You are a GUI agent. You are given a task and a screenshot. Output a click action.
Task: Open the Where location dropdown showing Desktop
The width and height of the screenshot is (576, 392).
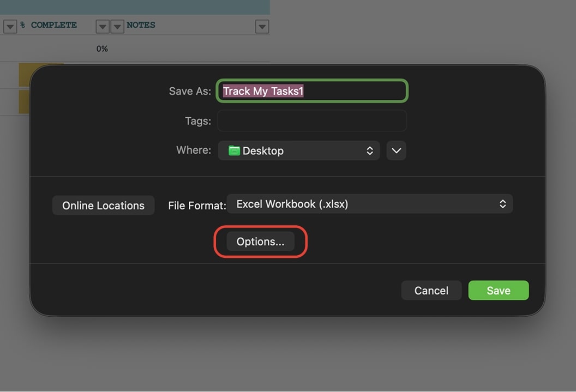tap(299, 150)
